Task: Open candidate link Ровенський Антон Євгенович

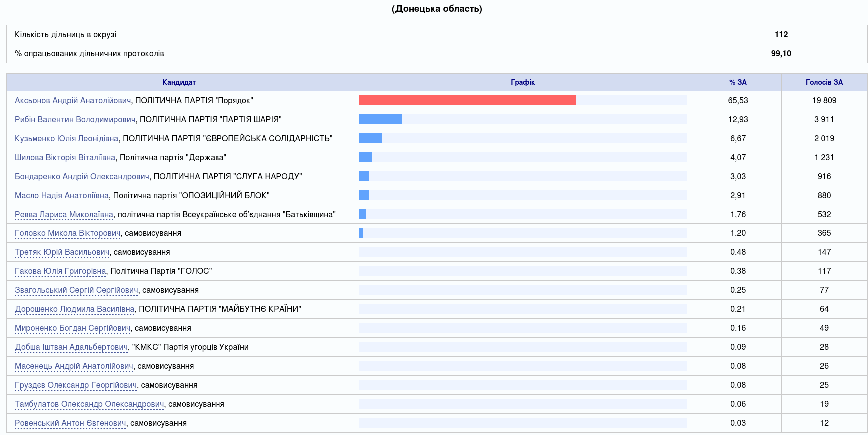Action: [x=70, y=423]
